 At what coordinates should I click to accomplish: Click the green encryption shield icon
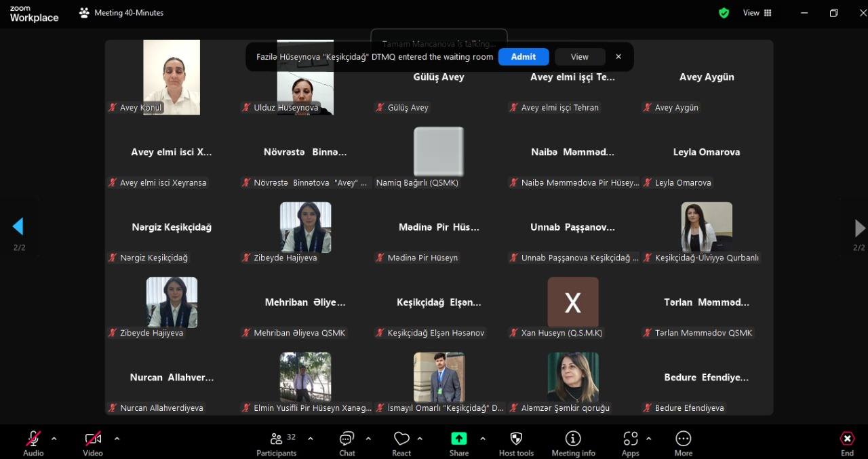tap(724, 13)
